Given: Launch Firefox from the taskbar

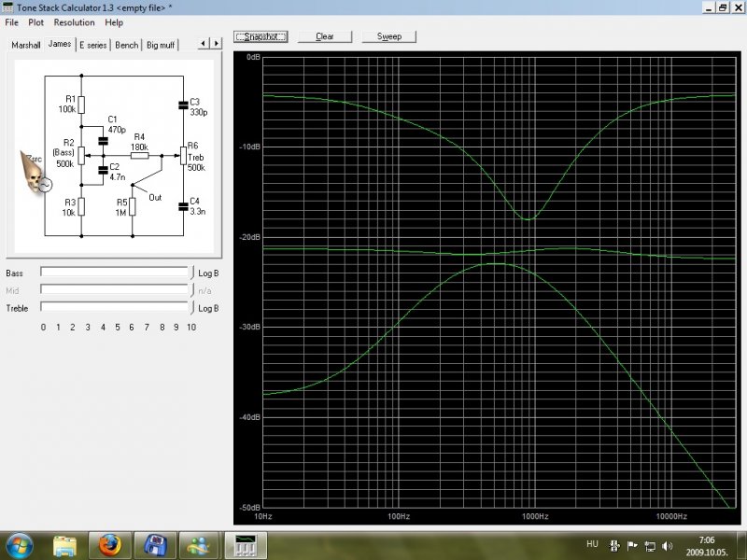Looking at the screenshot, I should point(110,546).
